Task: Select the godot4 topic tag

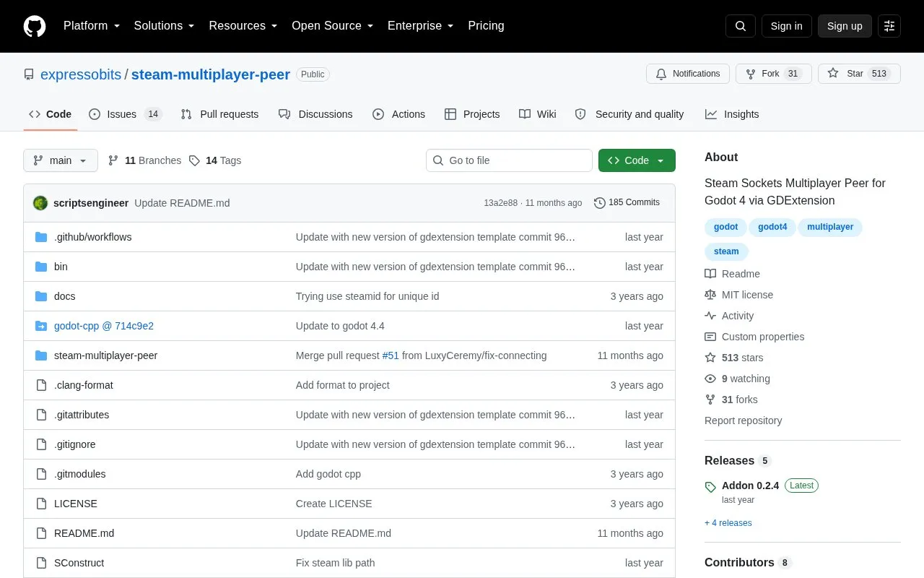Action: pos(772,227)
